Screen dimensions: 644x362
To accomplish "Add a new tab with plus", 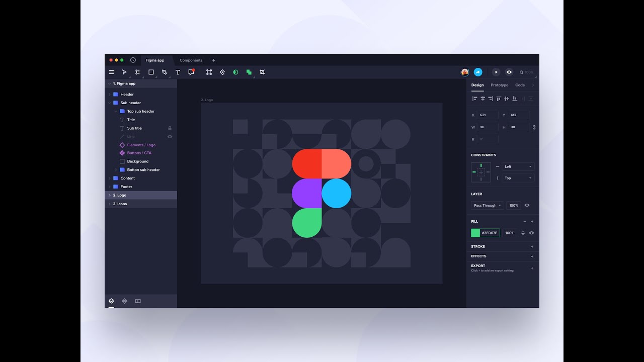I will click(213, 60).
